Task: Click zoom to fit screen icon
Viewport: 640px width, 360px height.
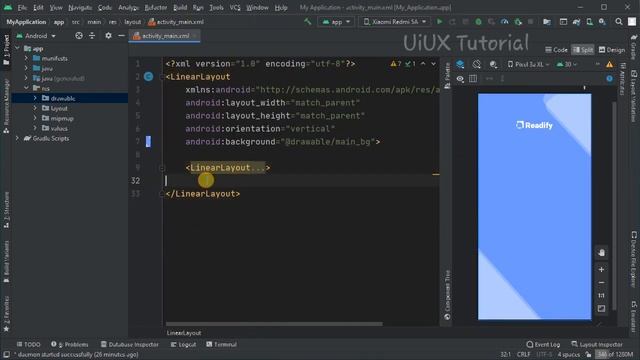Action: pos(601,309)
